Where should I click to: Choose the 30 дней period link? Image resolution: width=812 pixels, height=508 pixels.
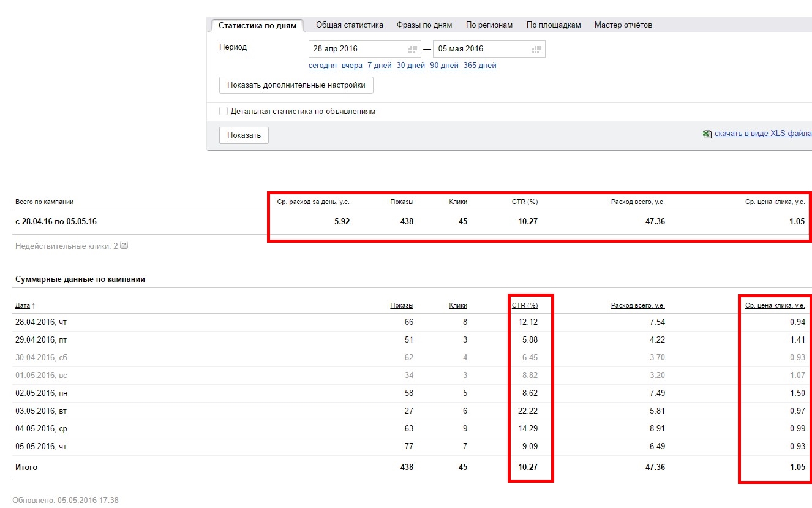tap(410, 66)
